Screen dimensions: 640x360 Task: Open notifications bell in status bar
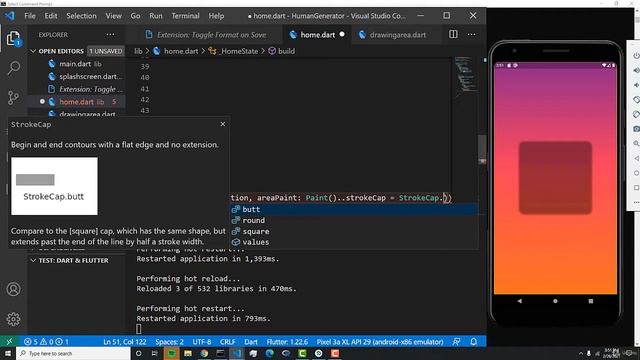[x=473, y=342]
